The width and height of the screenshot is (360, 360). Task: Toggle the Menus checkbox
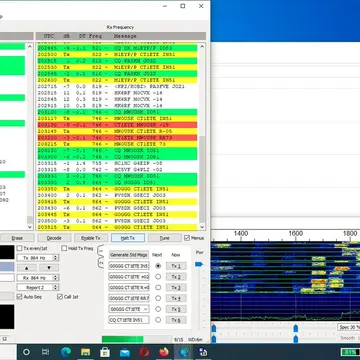(x=194, y=238)
